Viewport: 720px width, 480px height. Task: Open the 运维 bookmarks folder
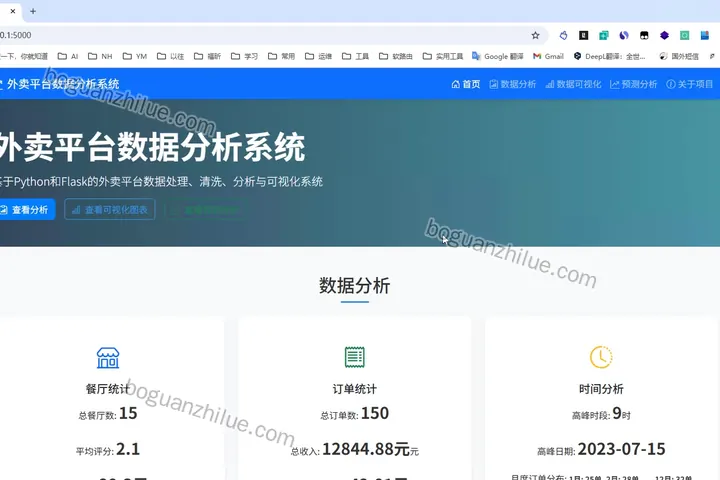click(318, 56)
